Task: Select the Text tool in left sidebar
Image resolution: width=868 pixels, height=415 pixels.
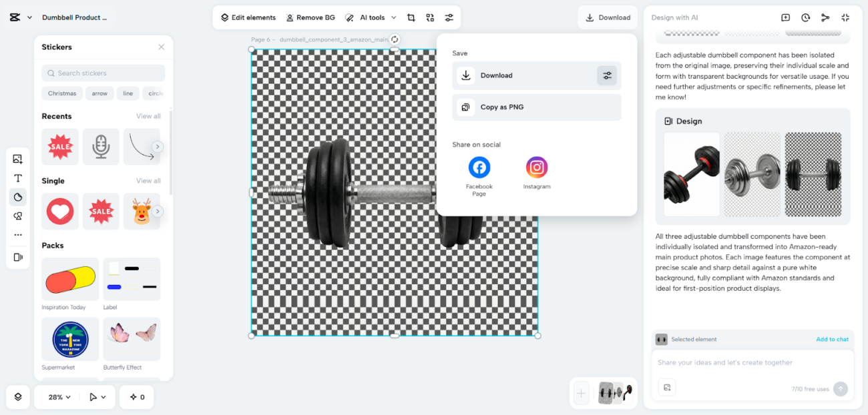Action: [18, 178]
